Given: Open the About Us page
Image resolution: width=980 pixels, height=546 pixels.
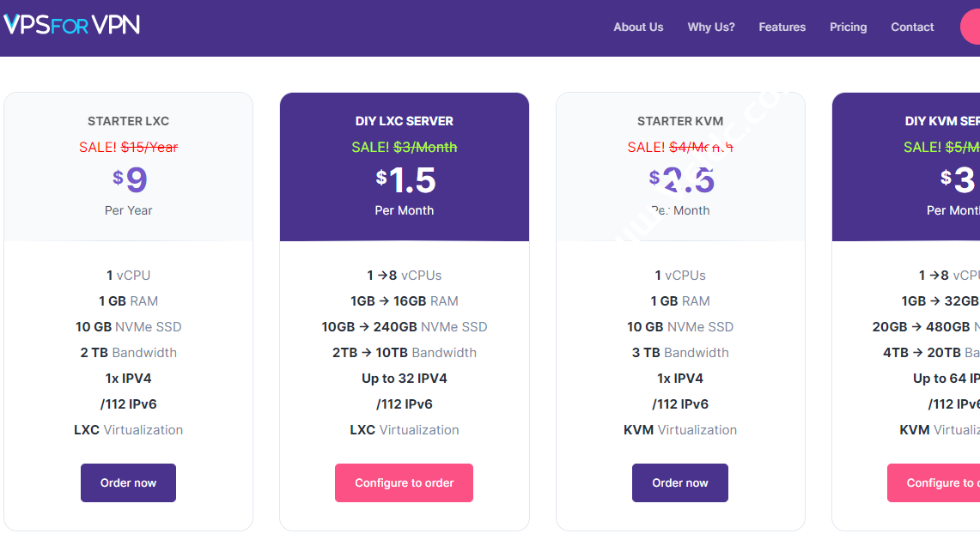Looking at the screenshot, I should point(638,27).
